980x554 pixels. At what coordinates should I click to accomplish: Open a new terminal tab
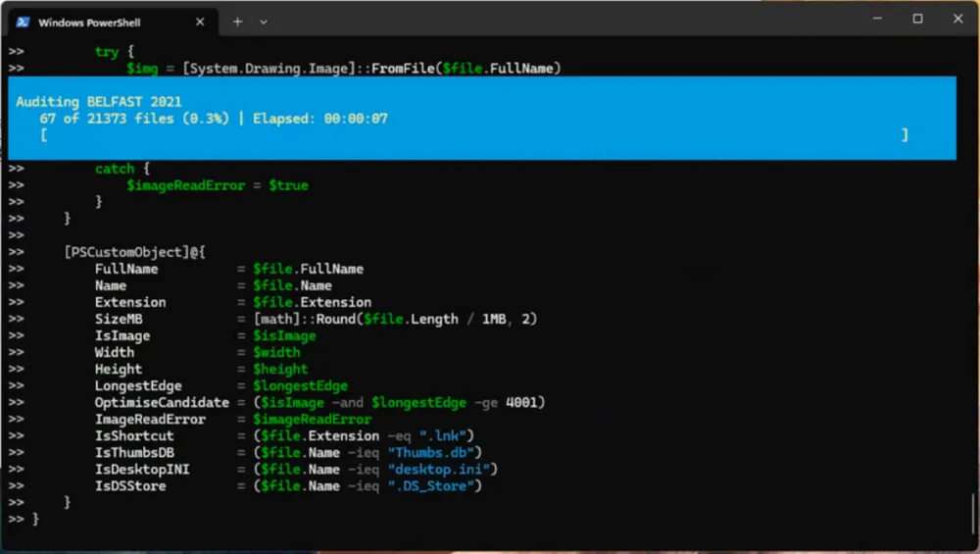coord(237,22)
